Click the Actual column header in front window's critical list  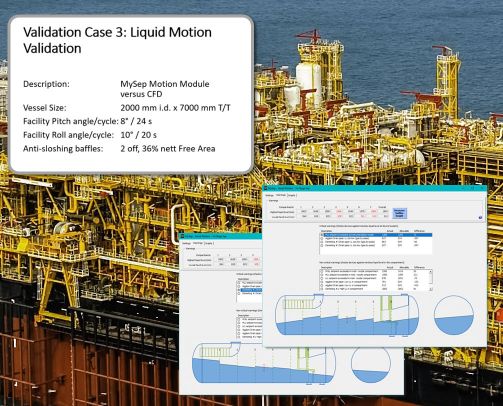point(390,231)
